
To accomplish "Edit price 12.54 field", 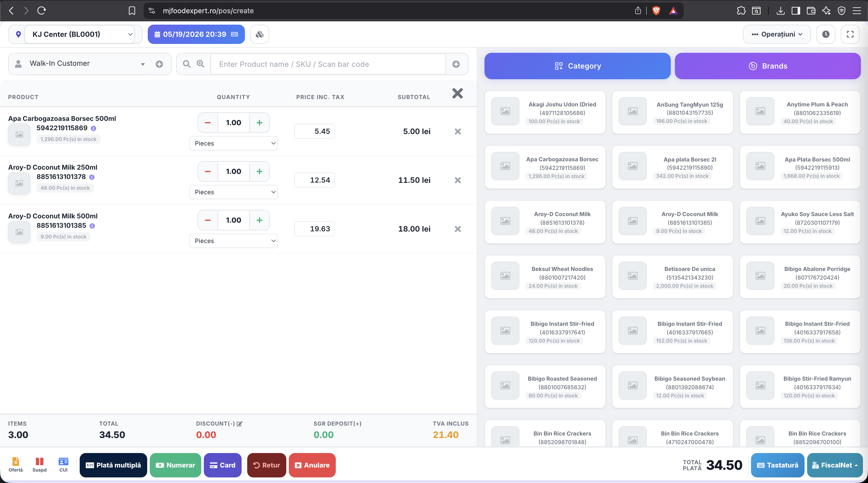I will pyautogui.click(x=314, y=180).
